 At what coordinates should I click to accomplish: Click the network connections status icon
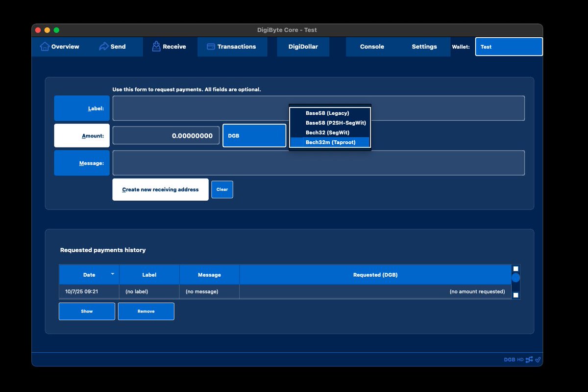click(529, 360)
